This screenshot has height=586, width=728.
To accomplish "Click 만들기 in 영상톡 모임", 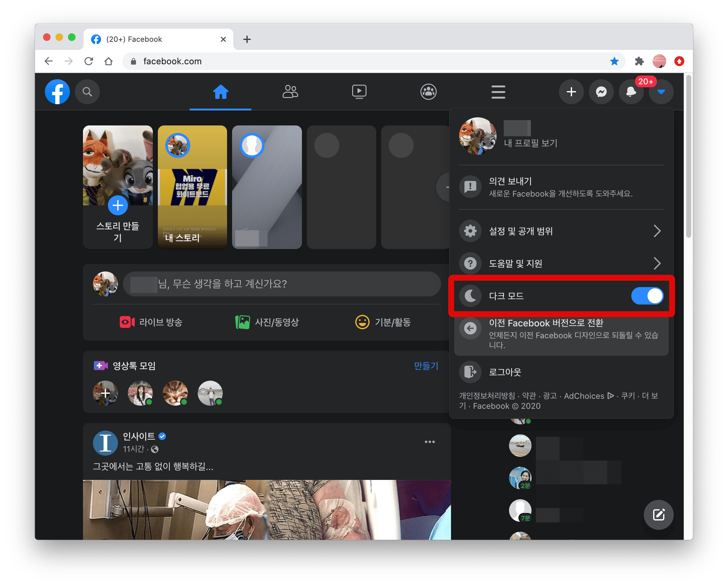I will click(x=426, y=366).
